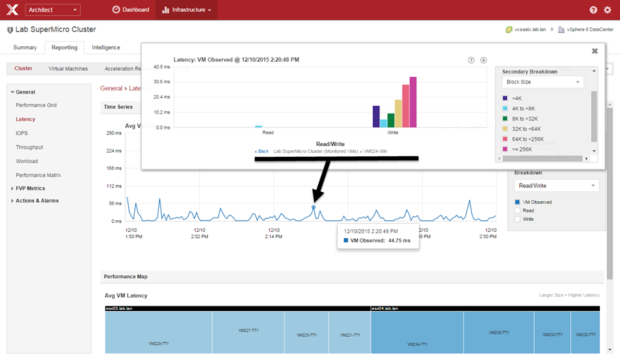Select the Virtual Machines sub-tab
This screenshot has width=620, height=360.
[x=68, y=69]
